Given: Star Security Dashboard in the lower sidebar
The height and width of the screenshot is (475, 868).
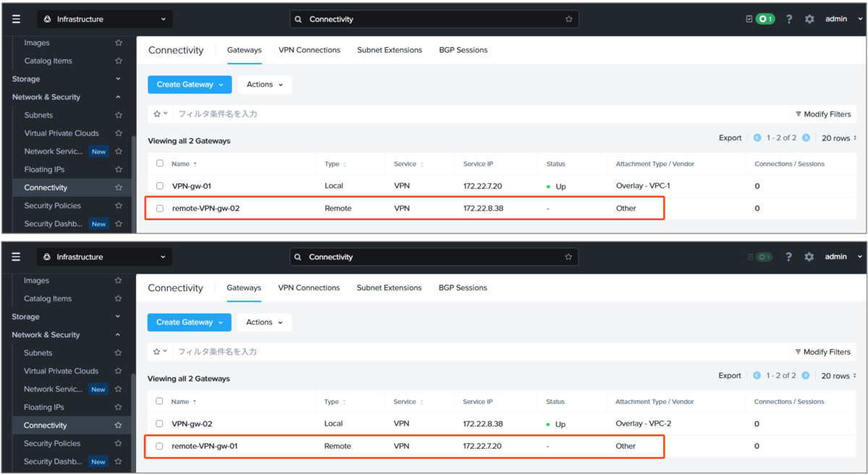Looking at the screenshot, I should pyautogui.click(x=118, y=461).
